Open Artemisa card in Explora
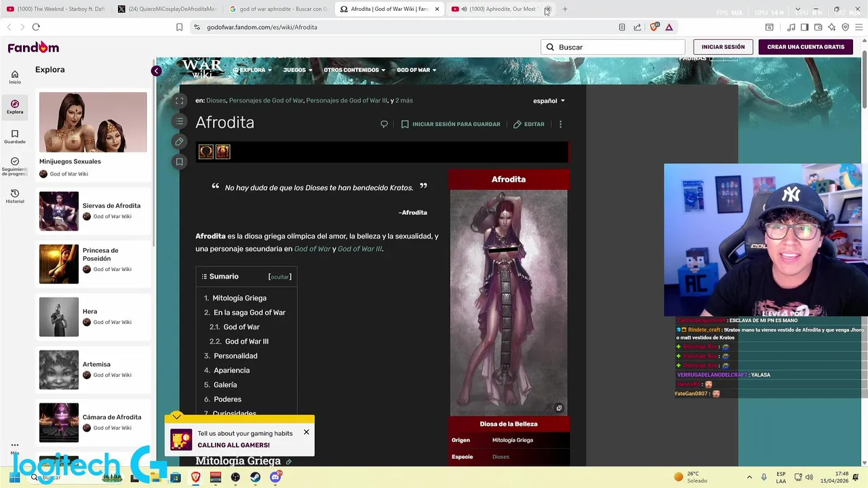868x488 pixels. pyautogui.click(x=94, y=369)
